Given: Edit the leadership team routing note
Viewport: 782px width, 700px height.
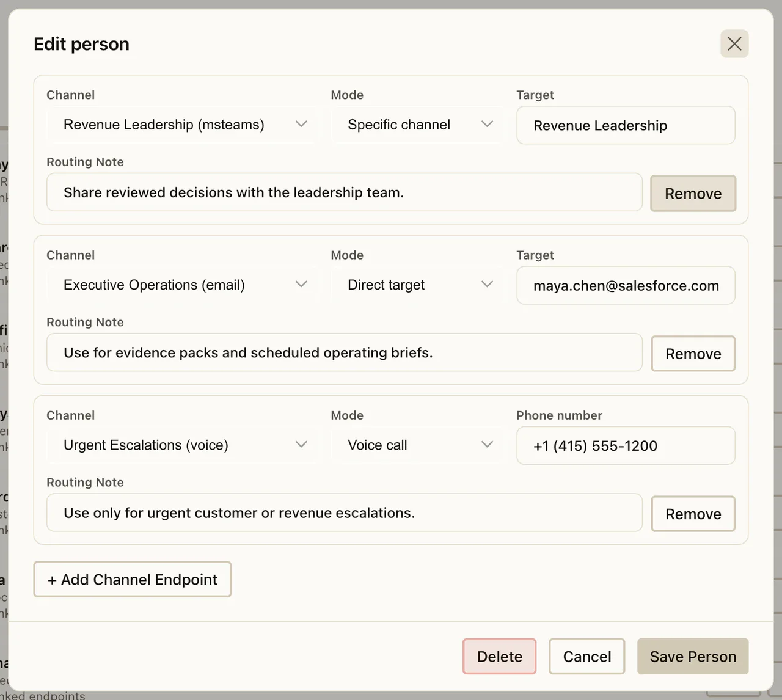Looking at the screenshot, I should (x=344, y=192).
